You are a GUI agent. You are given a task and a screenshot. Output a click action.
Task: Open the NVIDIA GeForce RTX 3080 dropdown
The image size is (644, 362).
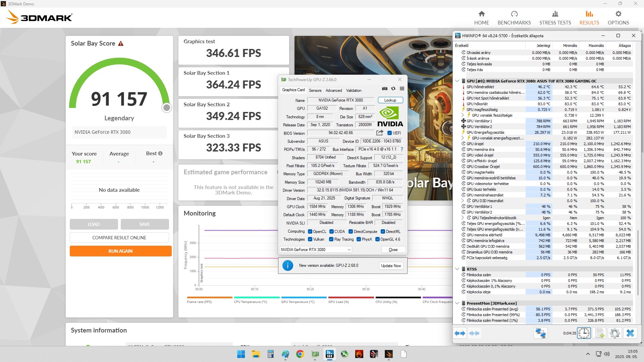(316, 250)
